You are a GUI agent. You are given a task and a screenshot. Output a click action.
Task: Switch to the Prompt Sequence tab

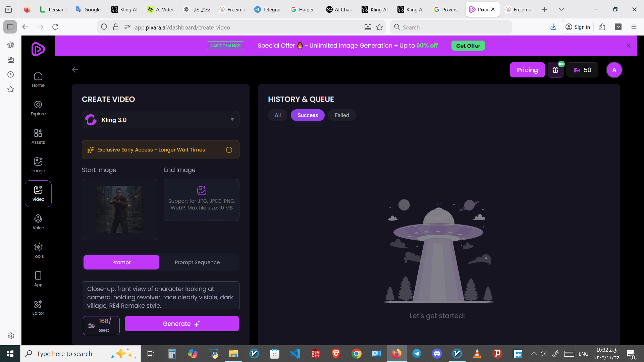(197, 262)
